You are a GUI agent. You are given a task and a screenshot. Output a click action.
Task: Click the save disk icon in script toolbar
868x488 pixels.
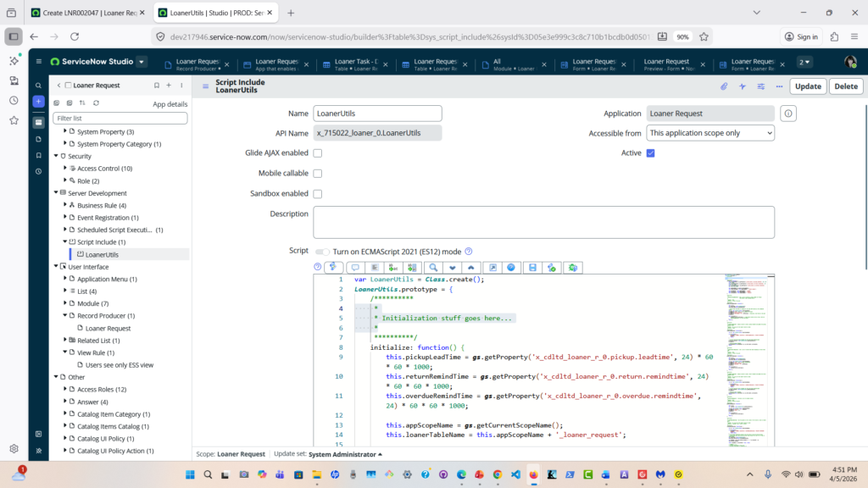[x=532, y=268]
